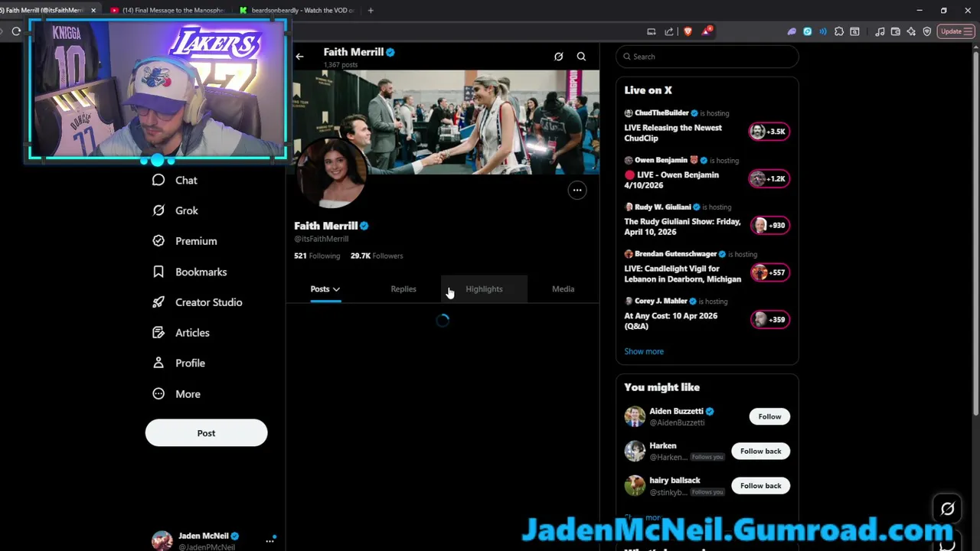
Task: Click the Grok icon in profile header
Action: pyautogui.click(x=558, y=57)
